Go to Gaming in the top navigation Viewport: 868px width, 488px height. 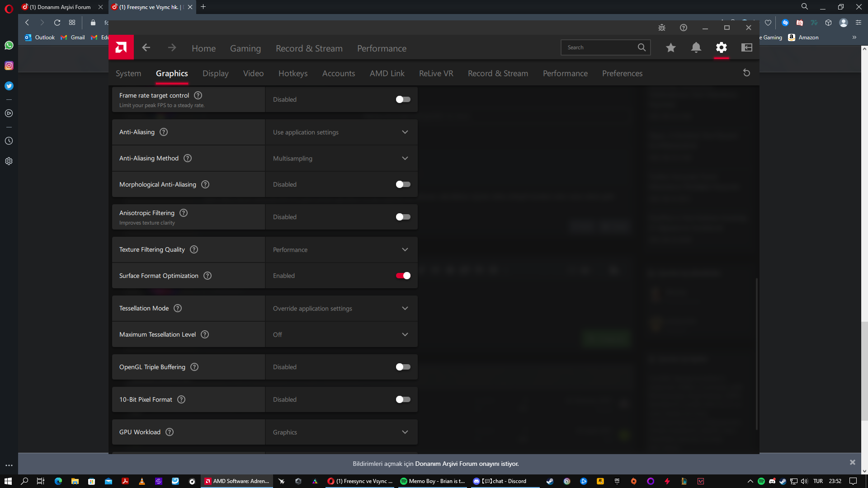[245, 48]
